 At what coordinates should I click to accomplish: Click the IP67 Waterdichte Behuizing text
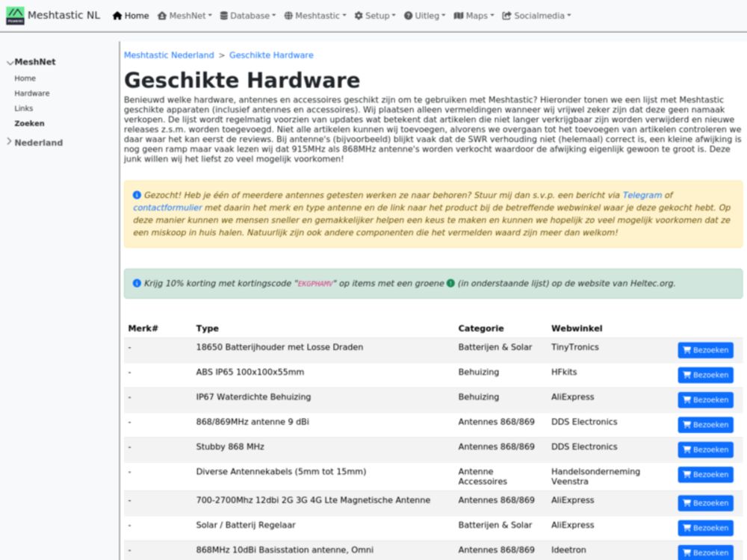tap(253, 396)
